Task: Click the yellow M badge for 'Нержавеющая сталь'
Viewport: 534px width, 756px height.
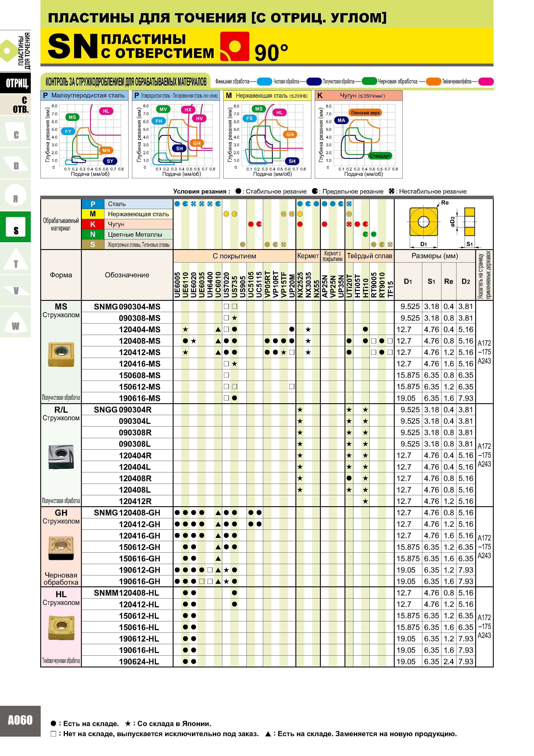Action: (93, 214)
